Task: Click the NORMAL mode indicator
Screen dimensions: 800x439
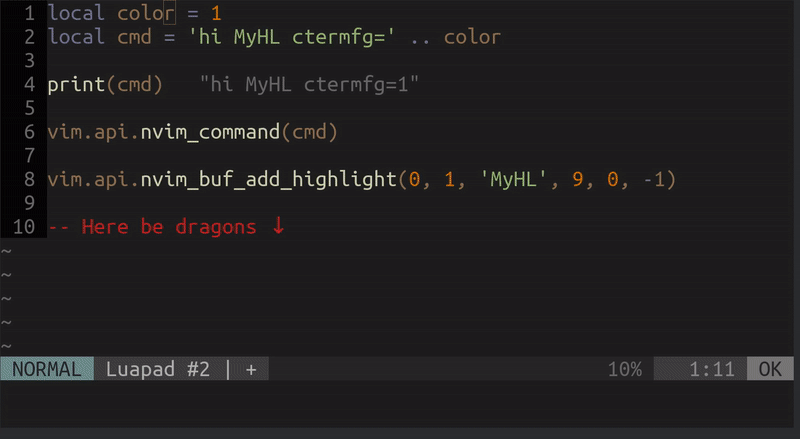Action: click(x=46, y=369)
